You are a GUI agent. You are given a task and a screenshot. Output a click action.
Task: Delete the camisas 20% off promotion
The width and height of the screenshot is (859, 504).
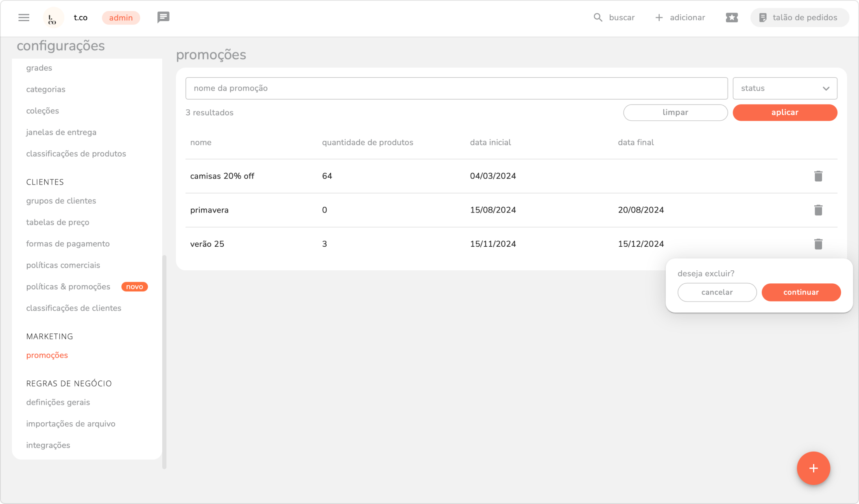click(x=818, y=176)
